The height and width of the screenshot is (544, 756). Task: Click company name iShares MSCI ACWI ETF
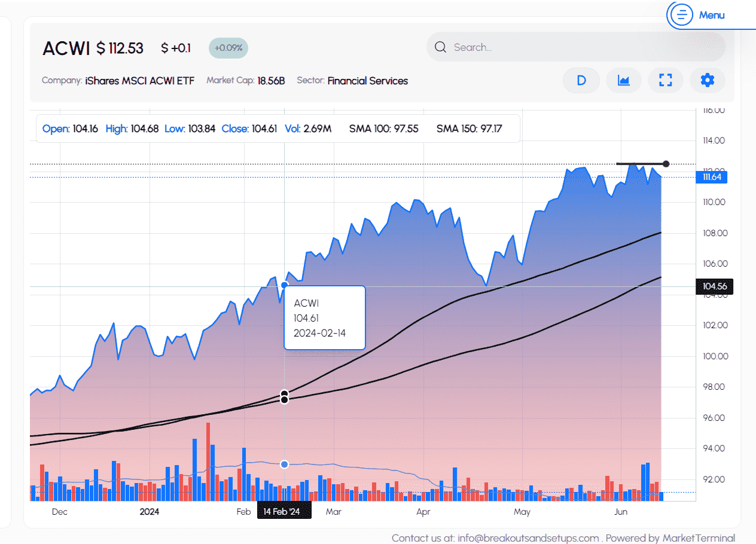pyautogui.click(x=140, y=81)
